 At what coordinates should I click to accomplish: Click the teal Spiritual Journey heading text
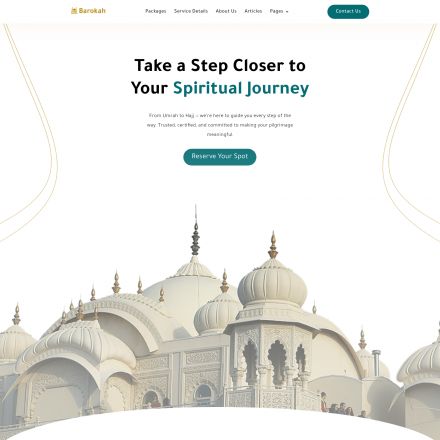(x=241, y=88)
